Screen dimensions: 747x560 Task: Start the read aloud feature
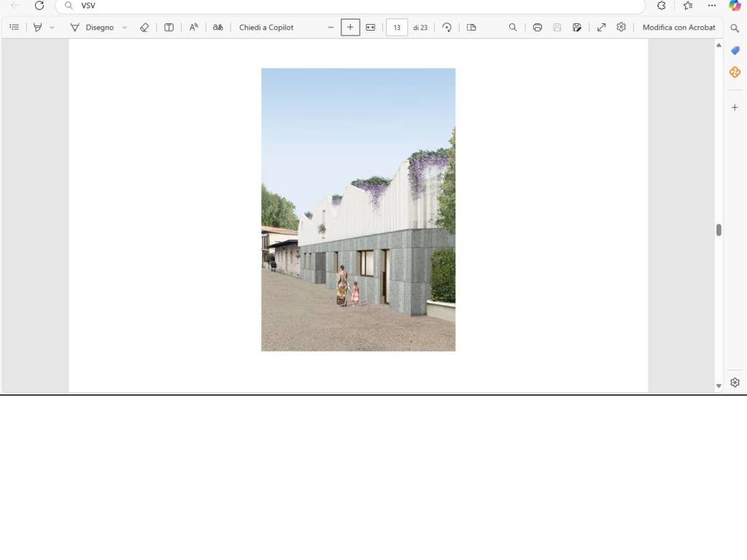pos(193,27)
